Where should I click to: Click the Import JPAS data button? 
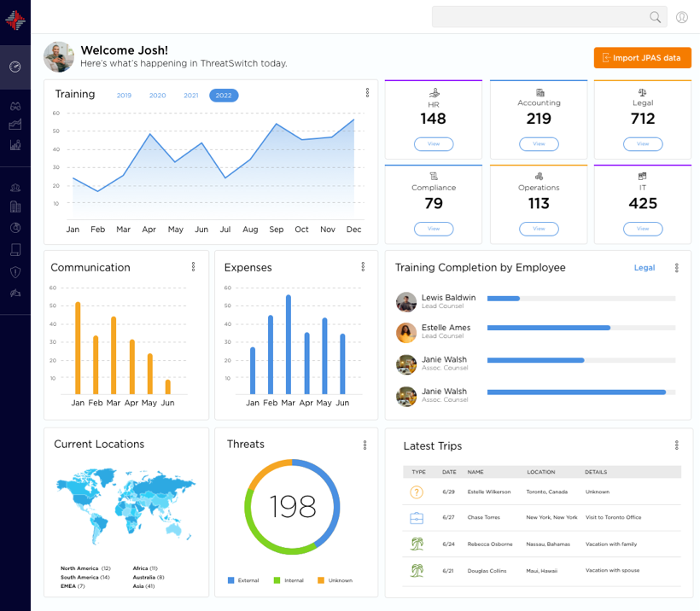coord(642,58)
